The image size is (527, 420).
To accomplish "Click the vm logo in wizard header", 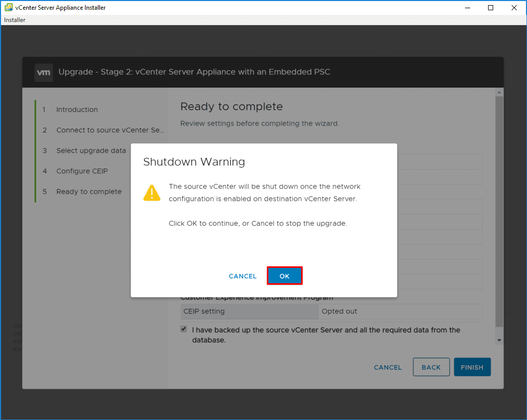I will pos(44,73).
